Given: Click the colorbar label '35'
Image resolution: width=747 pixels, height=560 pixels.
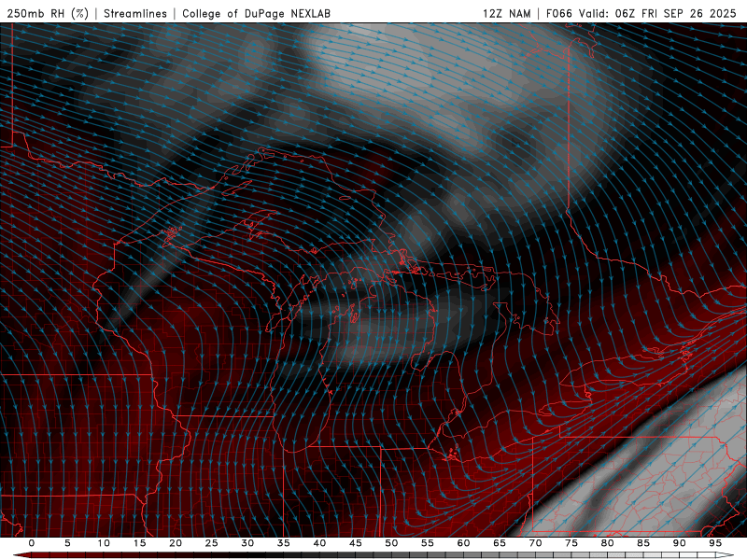Looking at the screenshot, I should click(x=284, y=543).
